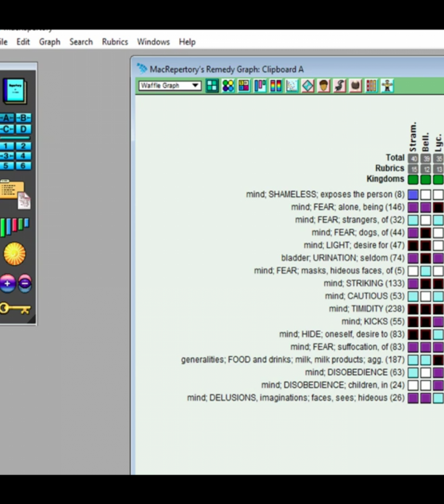The height and width of the screenshot is (504, 444).
Task: Open the Windows menu
Action: click(153, 41)
